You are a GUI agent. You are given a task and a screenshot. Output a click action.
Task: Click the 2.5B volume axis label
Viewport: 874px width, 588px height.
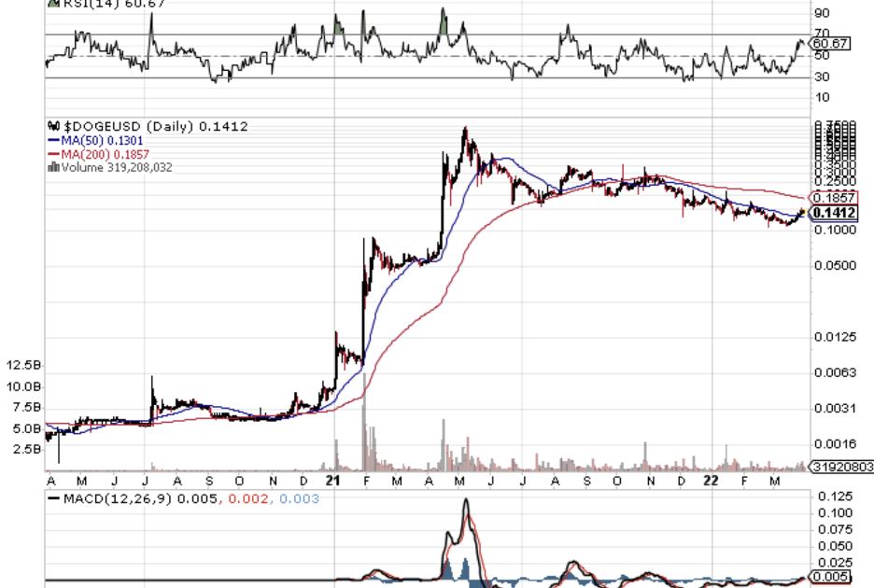pos(27,449)
